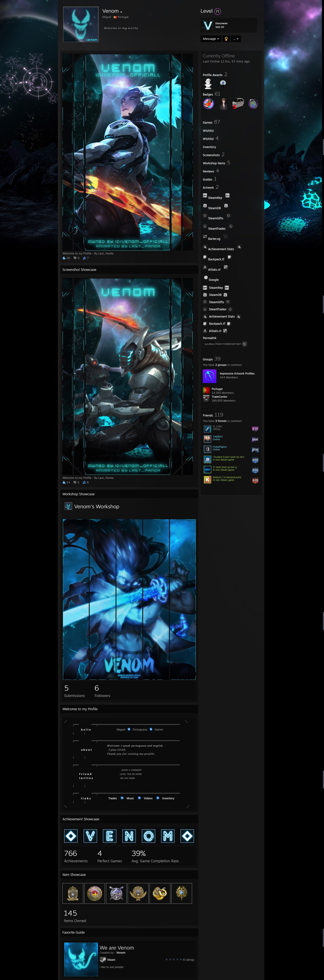Click the 777 friend level badge
Image resolution: width=324 pixels, height=980 pixels.
click(255, 429)
